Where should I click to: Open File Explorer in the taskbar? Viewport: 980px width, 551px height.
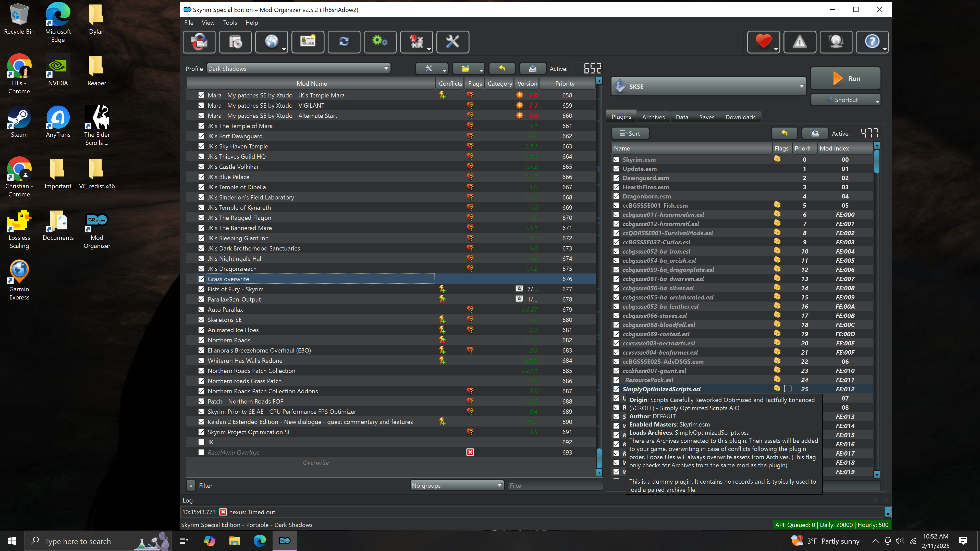pyautogui.click(x=235, y=541)
